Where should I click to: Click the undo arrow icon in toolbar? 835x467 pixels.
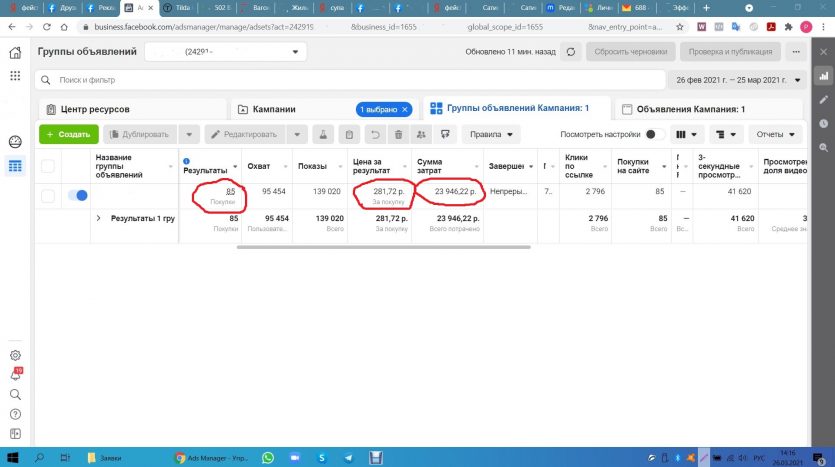tap(374, 134)
